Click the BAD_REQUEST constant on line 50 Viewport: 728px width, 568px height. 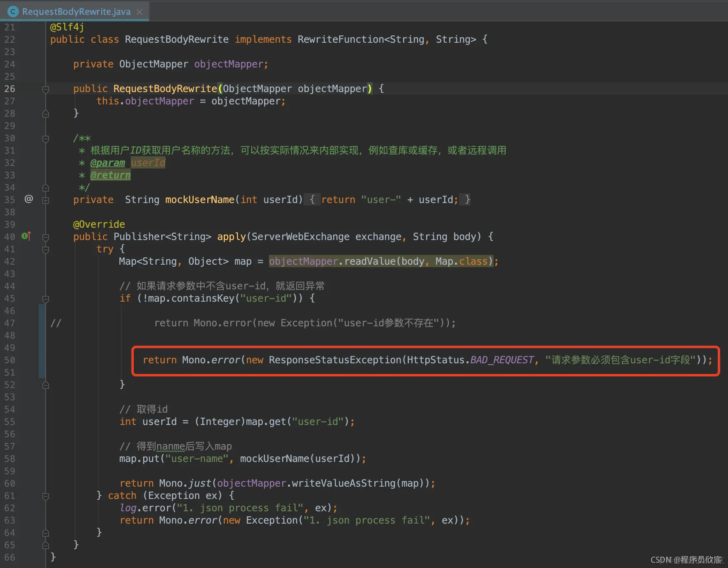(502, 360)
